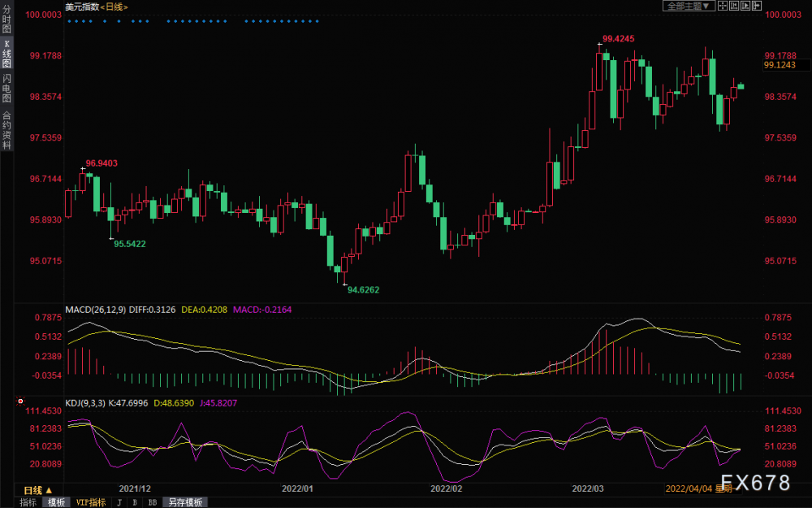Switch to 闪电图 sidebar tab
Image resolution: width=812 pixels, height=508 pixels.
point(6,88)
